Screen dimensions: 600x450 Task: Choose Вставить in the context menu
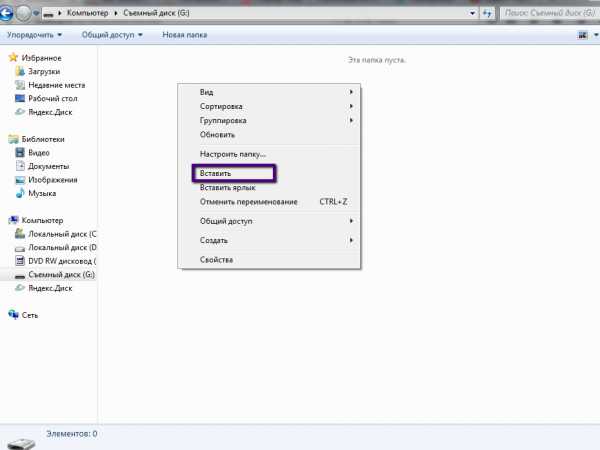point(269,173)
